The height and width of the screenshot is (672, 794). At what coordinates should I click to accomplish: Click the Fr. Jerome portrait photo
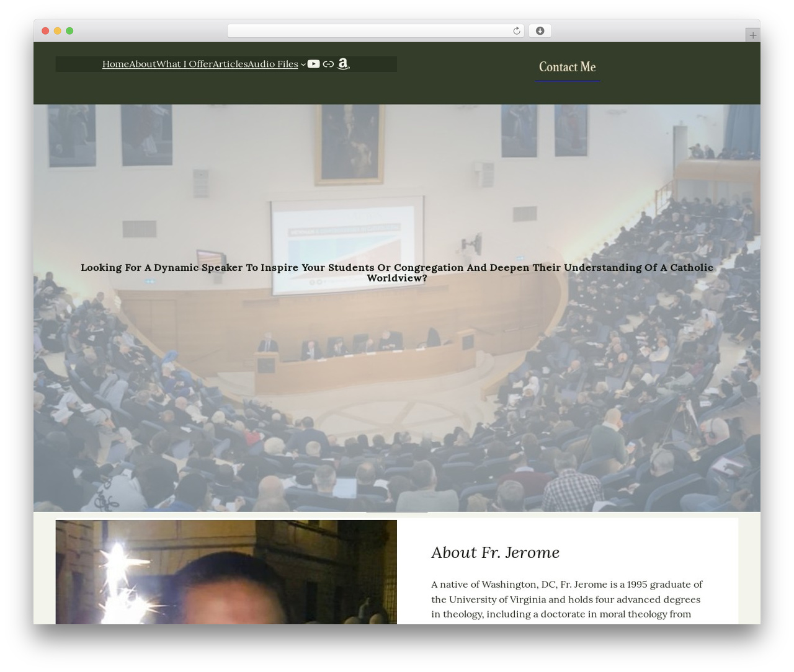pos(226,572)
